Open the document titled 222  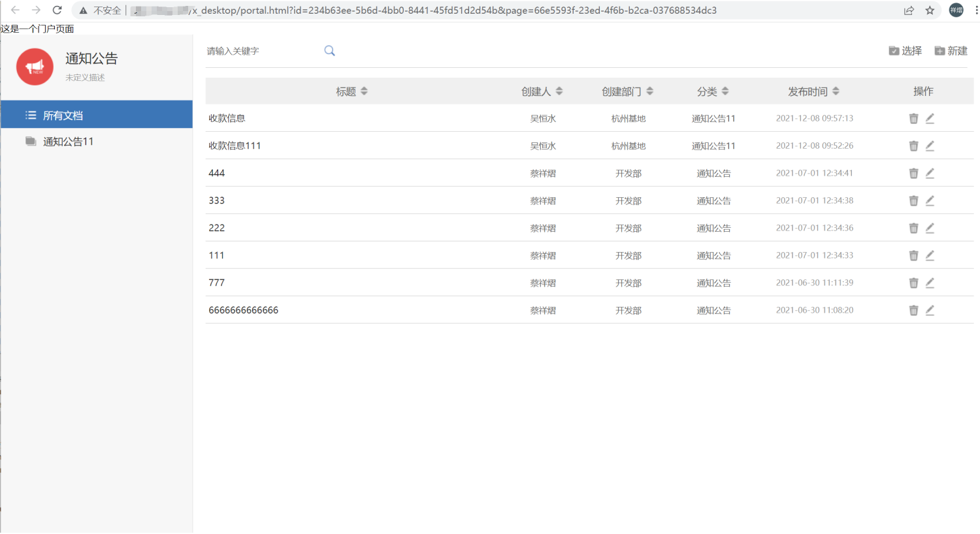point(217,228)
